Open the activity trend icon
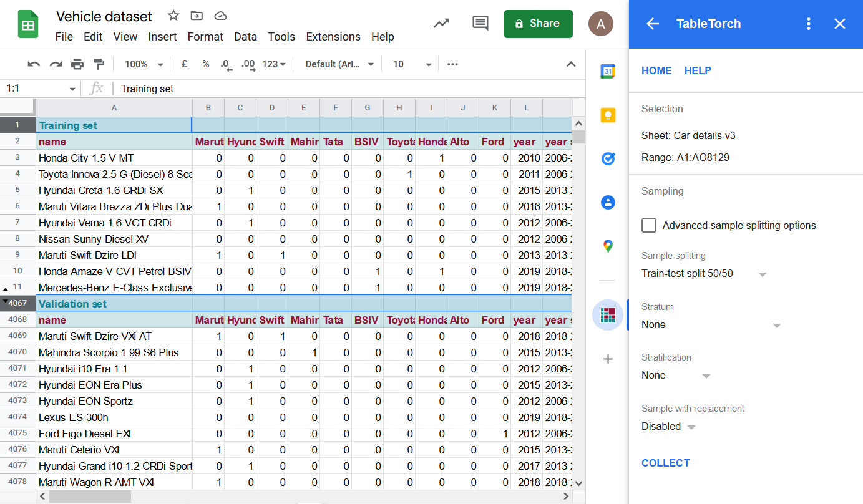The image size is (863, 504). [442, 24]
